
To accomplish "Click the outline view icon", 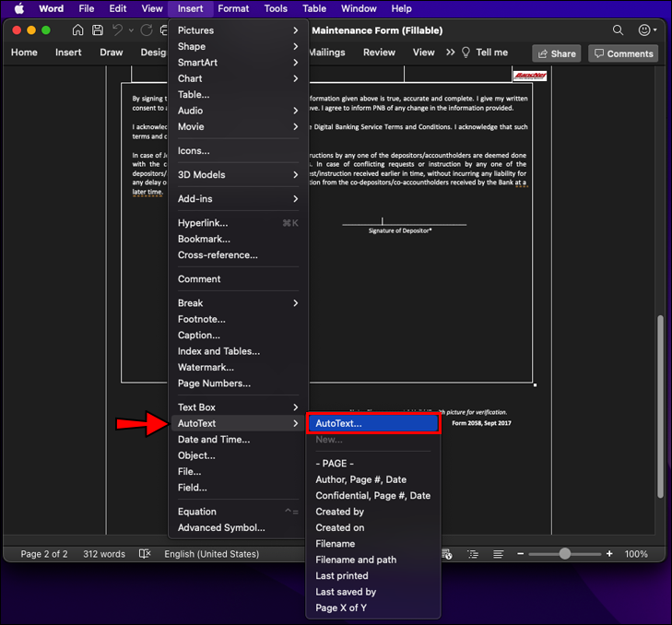I will [x=473, y=554].
